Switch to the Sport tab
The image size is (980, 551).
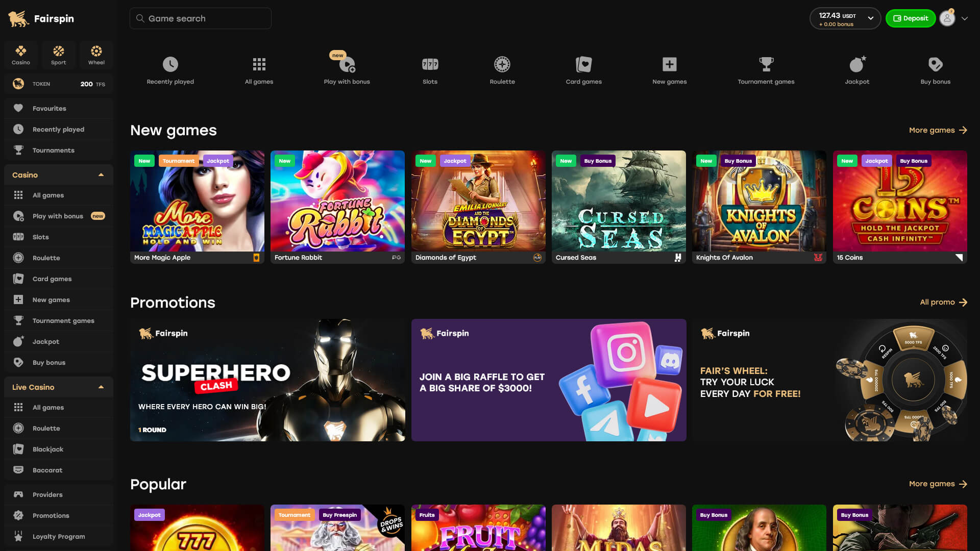click(x=59, y=55)
